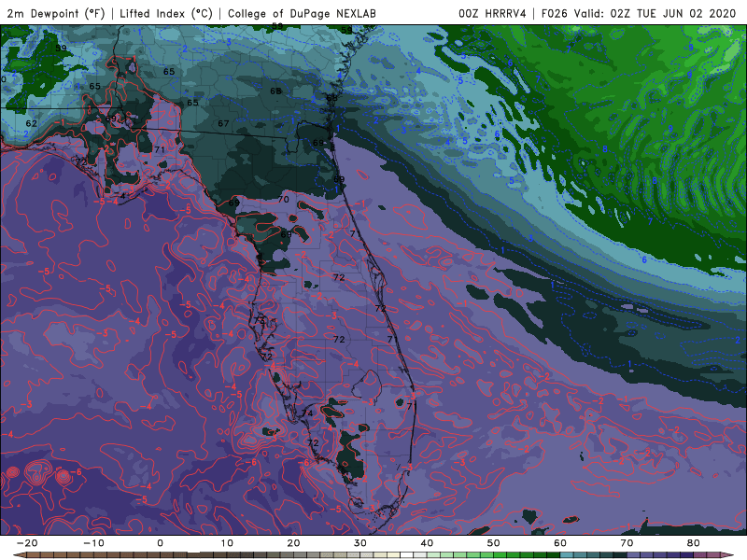
Task: Click the '80' color scale label
Action: coord(694,543)
